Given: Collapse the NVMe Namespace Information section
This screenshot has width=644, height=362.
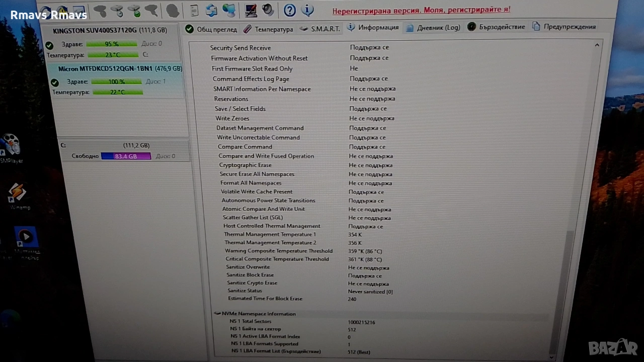Looking at the screenshot, I should tap(217, 314).
